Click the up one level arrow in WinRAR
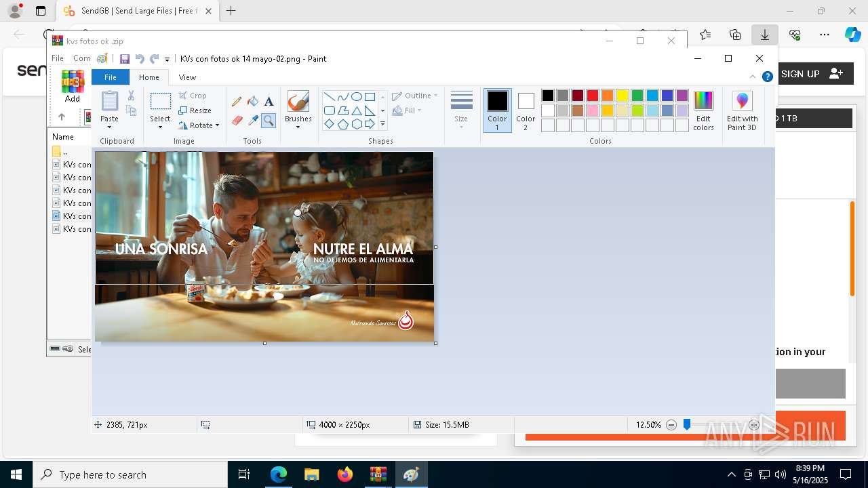Viewport: 868px width, 488px height. click(x=61, y=117)
